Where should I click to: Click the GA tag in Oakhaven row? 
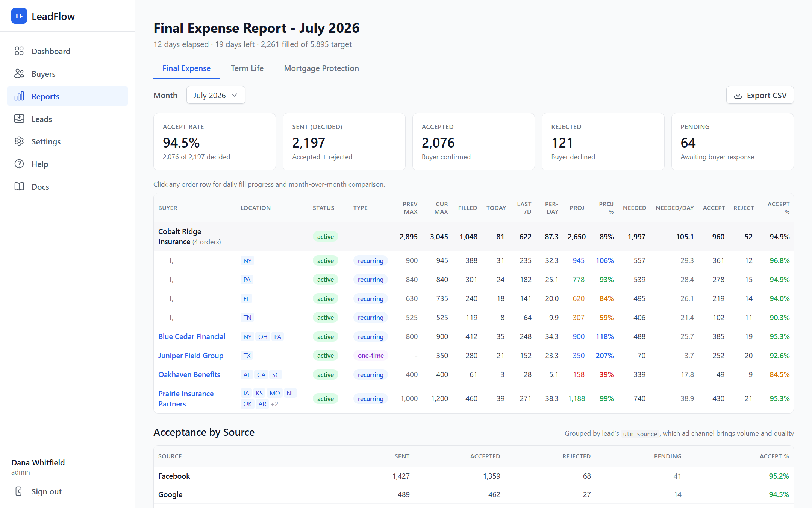click(x=261, y=375)
